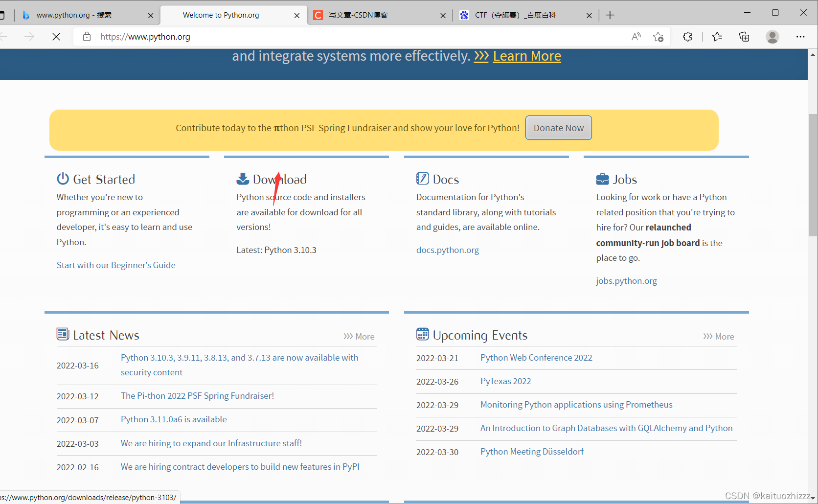Open the Settings and more ellipsis menu

[800, 37]
